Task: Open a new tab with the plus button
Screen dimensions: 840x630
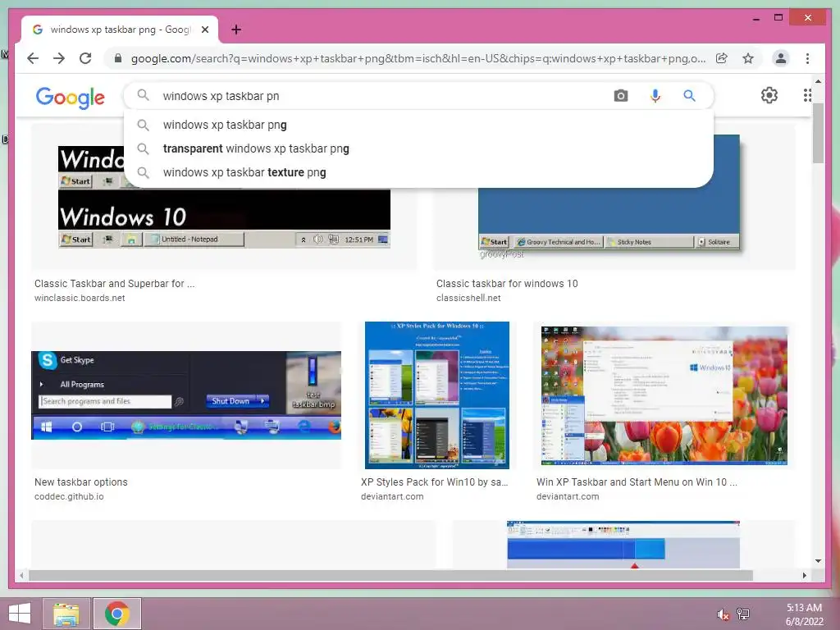Action: pos(235,30)
